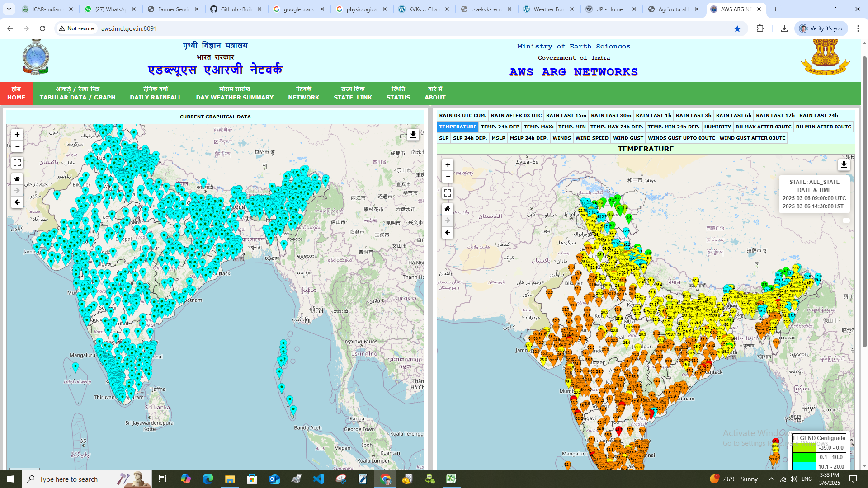Open Outlook from taskbar

pyautogui.click(x=274, y=479)
